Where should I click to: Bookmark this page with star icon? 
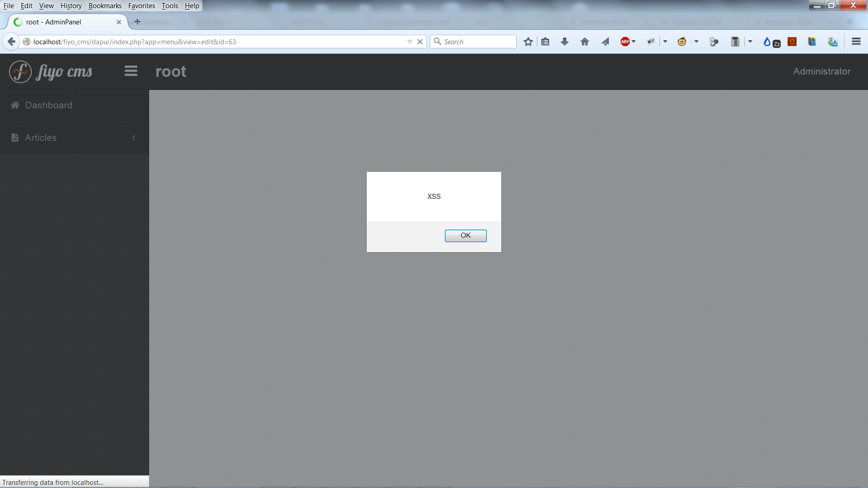(x=528, y=42)
